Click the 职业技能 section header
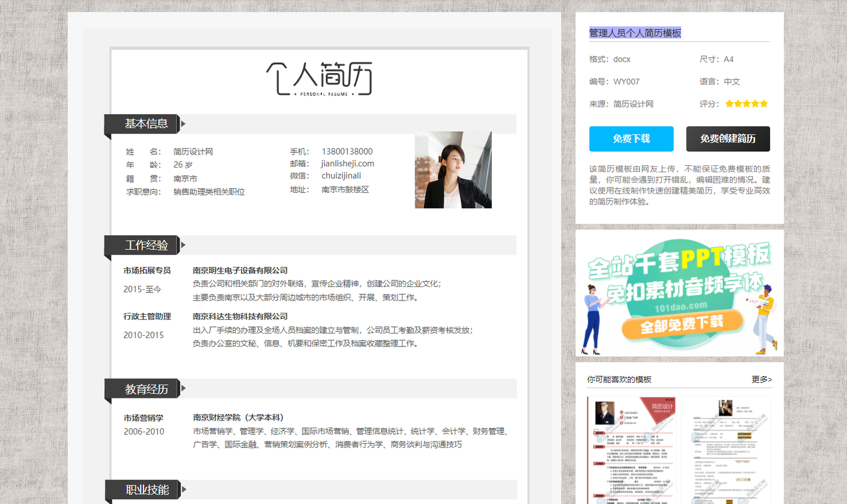 (147, 490)
